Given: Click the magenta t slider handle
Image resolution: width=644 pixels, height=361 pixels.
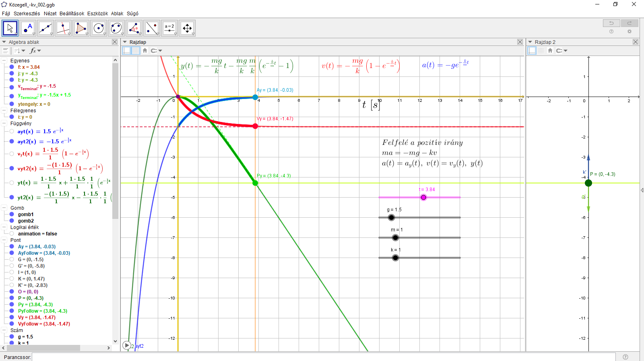Looking at the screenshot, I should [423, 197].
